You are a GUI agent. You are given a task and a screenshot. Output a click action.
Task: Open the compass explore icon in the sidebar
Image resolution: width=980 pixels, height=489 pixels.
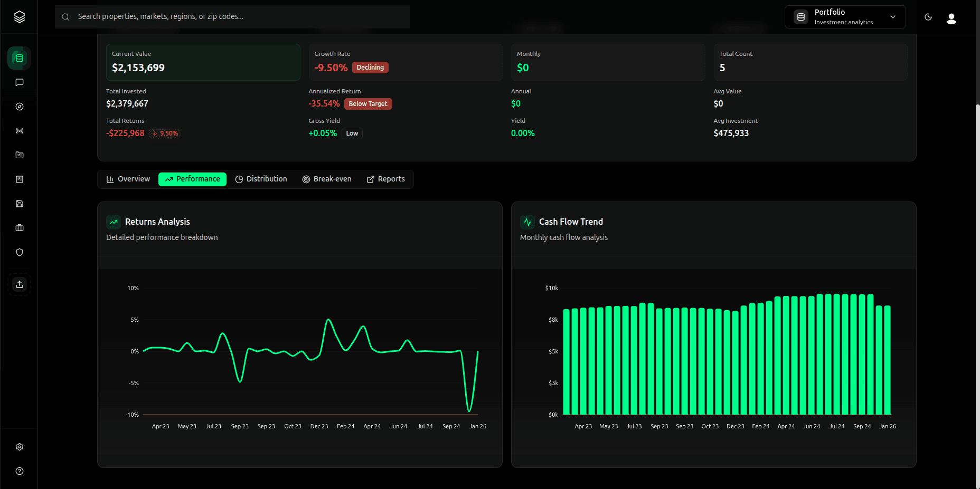point(20,107)
